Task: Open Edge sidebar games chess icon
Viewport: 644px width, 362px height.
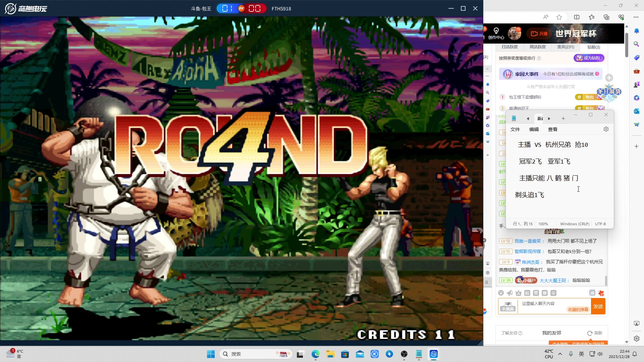Action: (637, 84)
